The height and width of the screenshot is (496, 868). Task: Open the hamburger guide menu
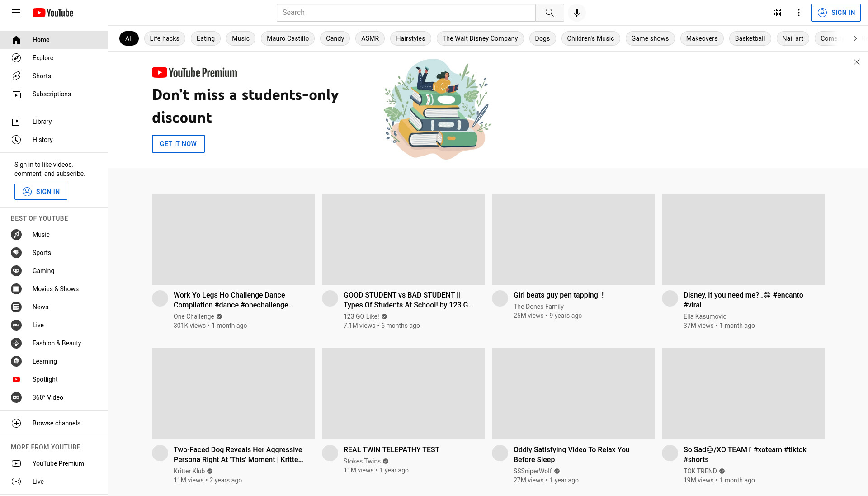point(16,13)
